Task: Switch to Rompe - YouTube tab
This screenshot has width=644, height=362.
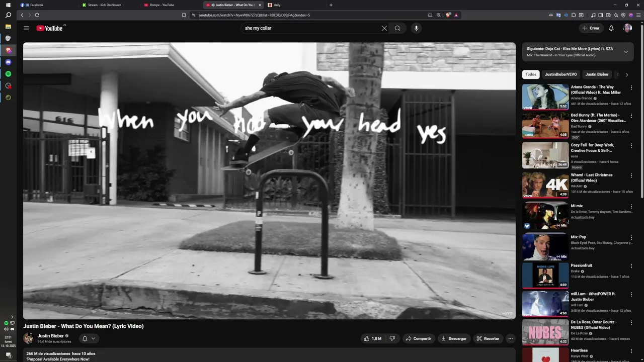Action: tap(172, 5)
